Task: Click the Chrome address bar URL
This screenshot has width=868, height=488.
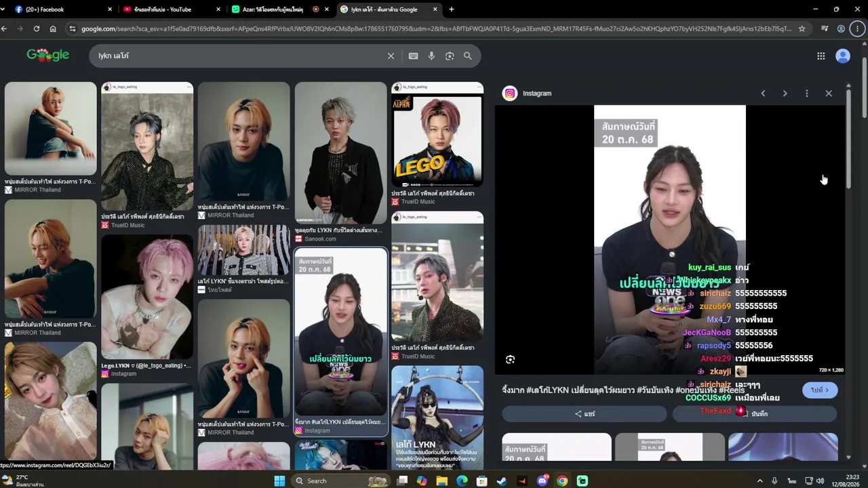Action: coord(435,28)
